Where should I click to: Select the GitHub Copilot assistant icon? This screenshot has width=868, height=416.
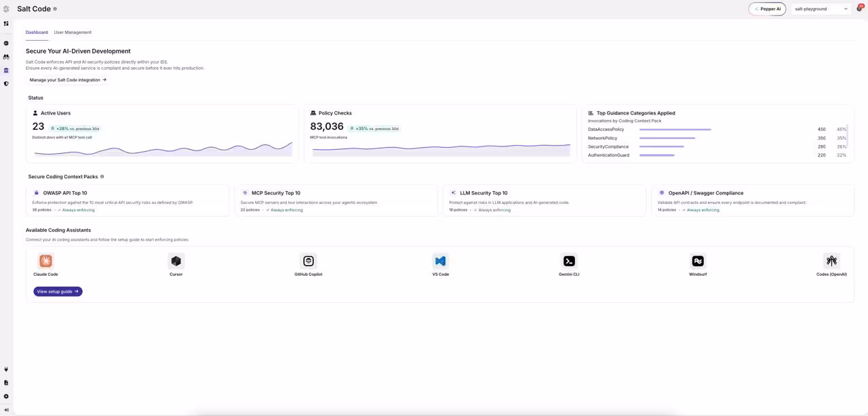click(309, 261)
